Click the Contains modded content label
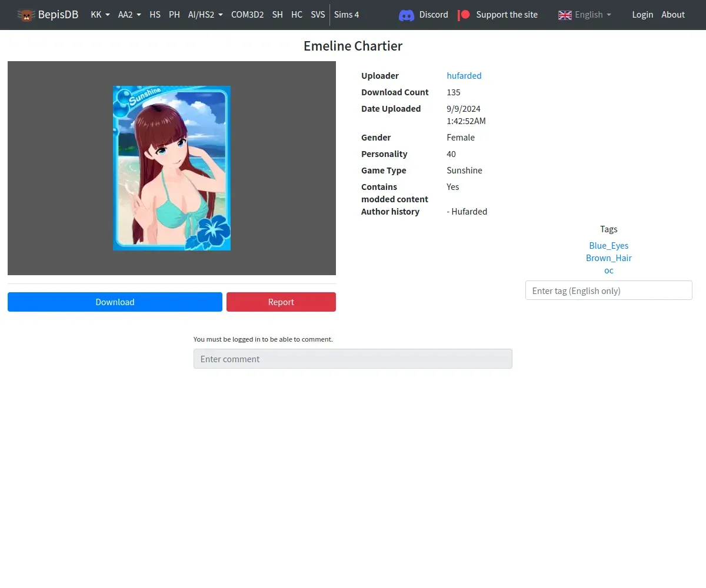 click(x=395, y=193)
